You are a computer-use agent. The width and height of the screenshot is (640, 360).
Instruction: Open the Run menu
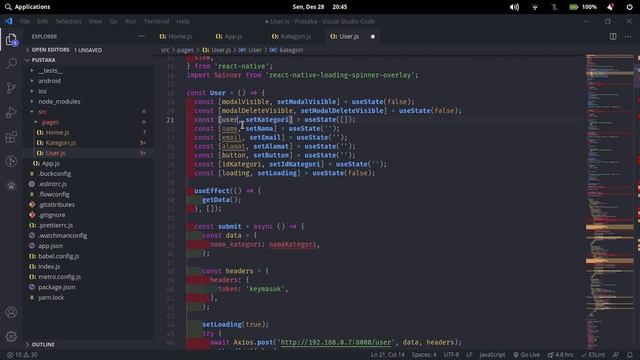131,21
